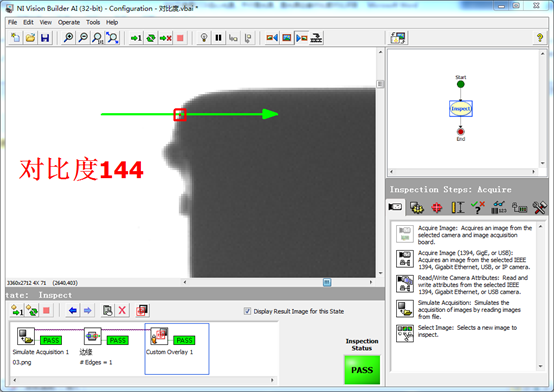Click the image horizontal scrollbar thumb
This screenshot has width=554, height=392.
coord(327,282)
